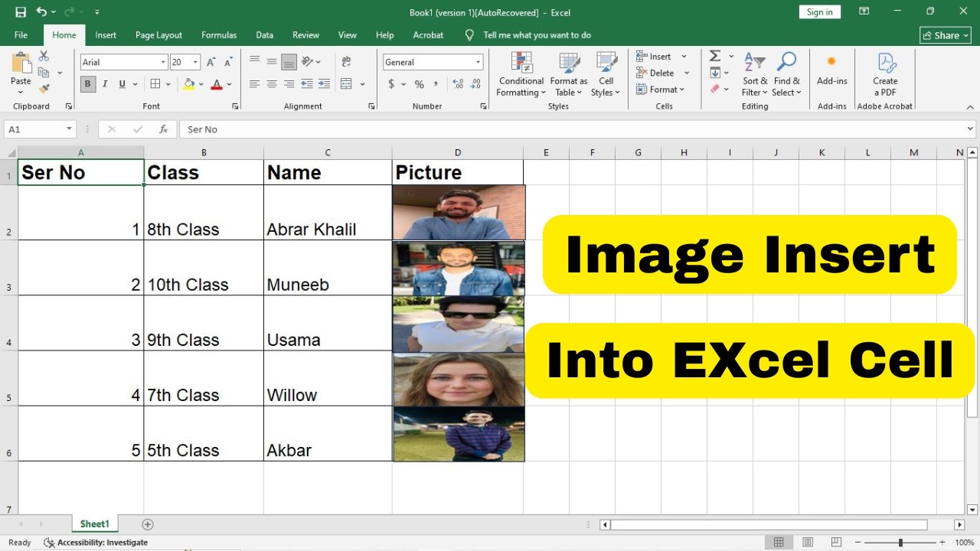Click the AutoSum sigma icon
Viewport: 980px width, 551px height.
coord(715,56)
